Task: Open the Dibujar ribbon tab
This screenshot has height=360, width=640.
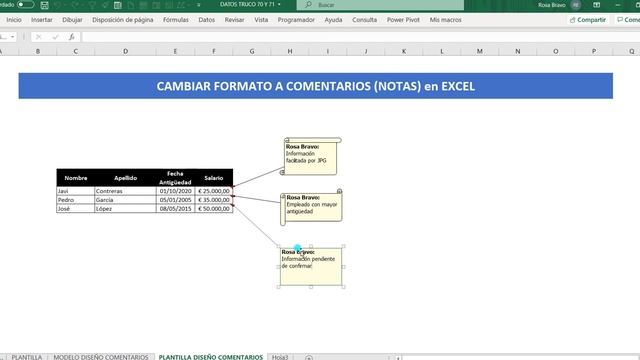Action: tap(72, 20)
